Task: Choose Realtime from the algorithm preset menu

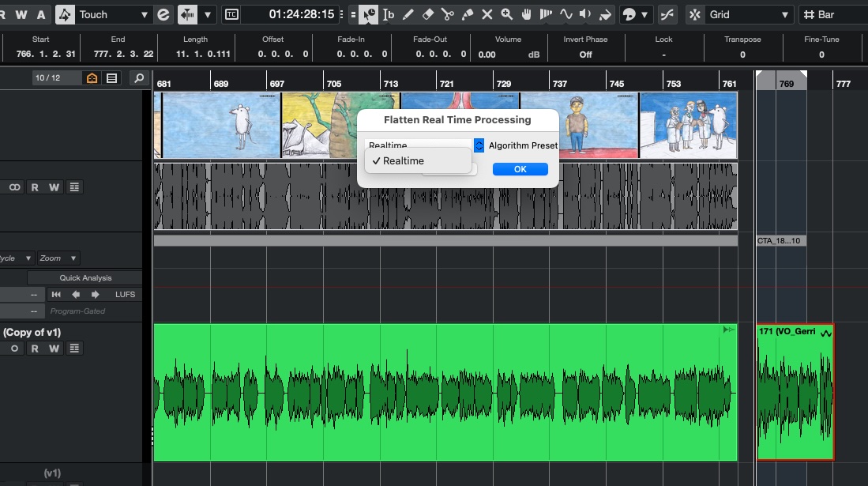Action: click(x=404, y=161)
